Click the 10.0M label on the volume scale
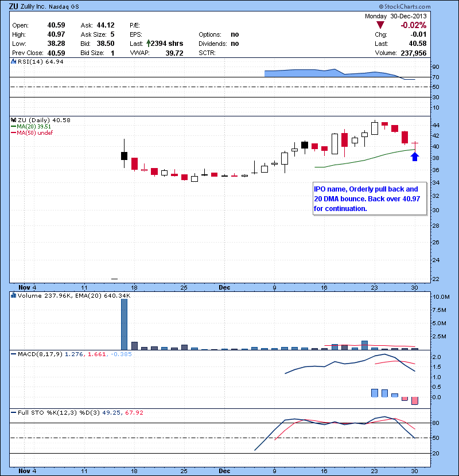 441,297
